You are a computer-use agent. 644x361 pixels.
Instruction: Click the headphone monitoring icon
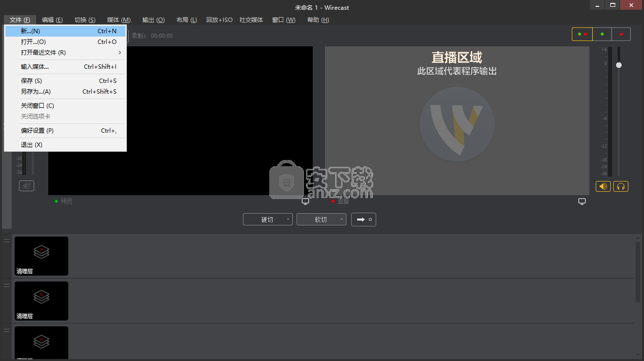pos(621,186)
